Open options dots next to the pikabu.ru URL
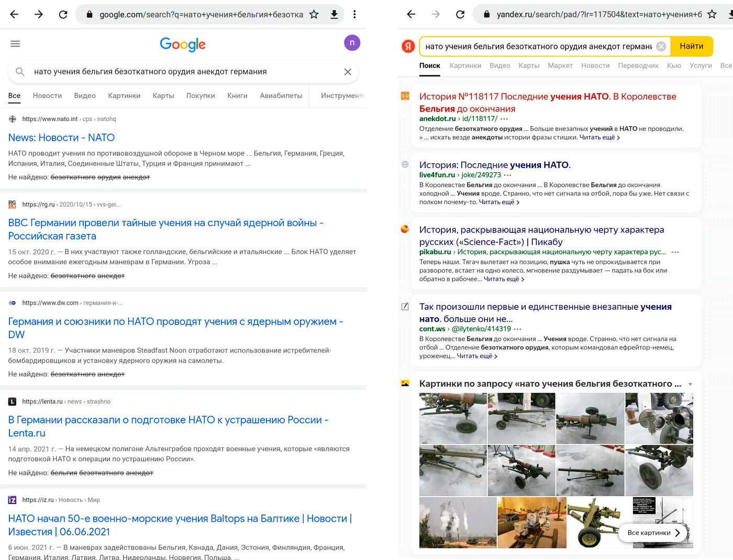733x560 pixels. (x=675, y=252)
